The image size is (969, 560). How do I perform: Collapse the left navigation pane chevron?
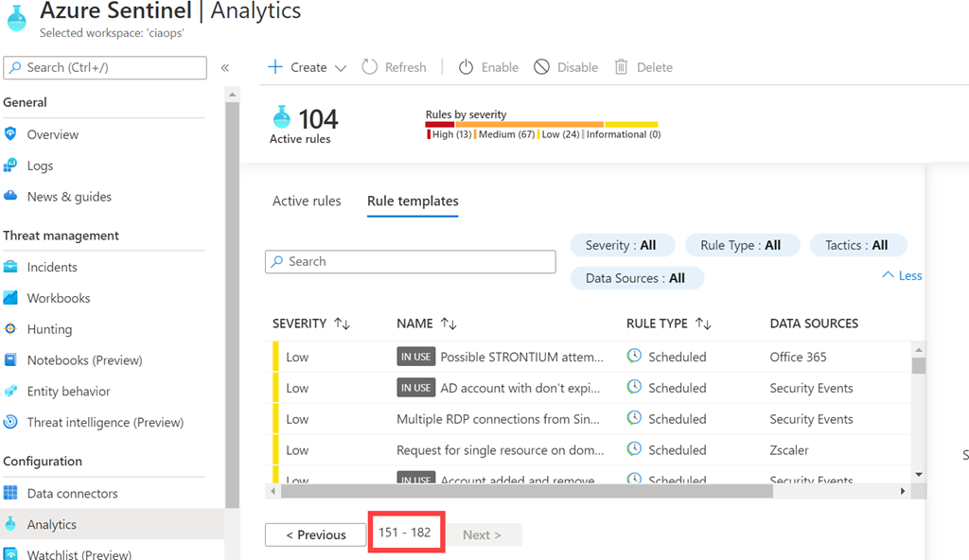pyautogui.click(x=225, y=67)
